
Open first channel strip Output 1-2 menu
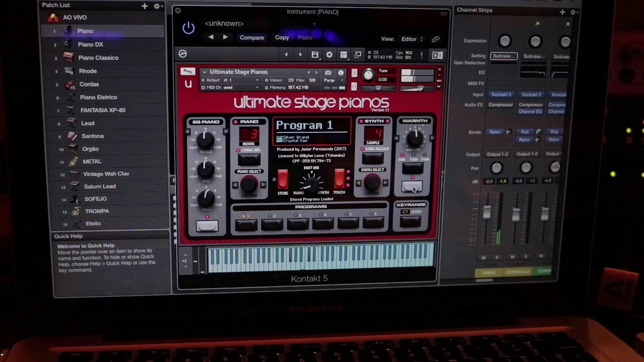pyautogui.click(x=497, y=154)
